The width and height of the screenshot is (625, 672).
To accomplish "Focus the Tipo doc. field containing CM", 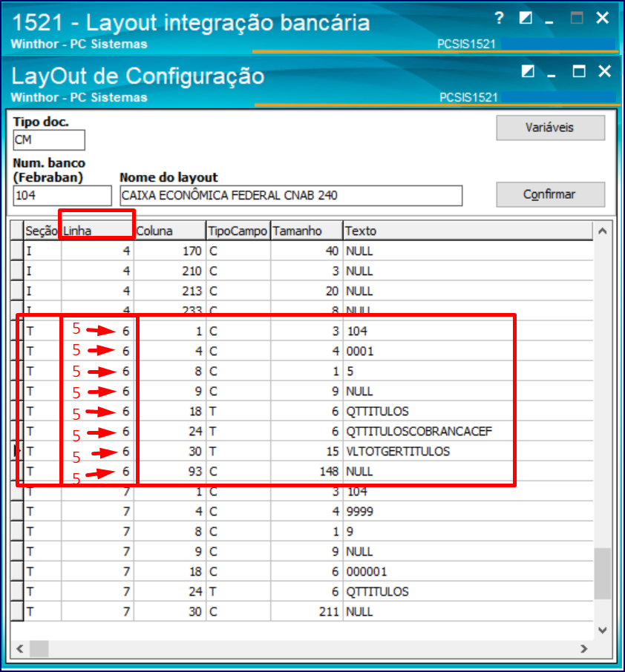I will (x=49, y=140).
